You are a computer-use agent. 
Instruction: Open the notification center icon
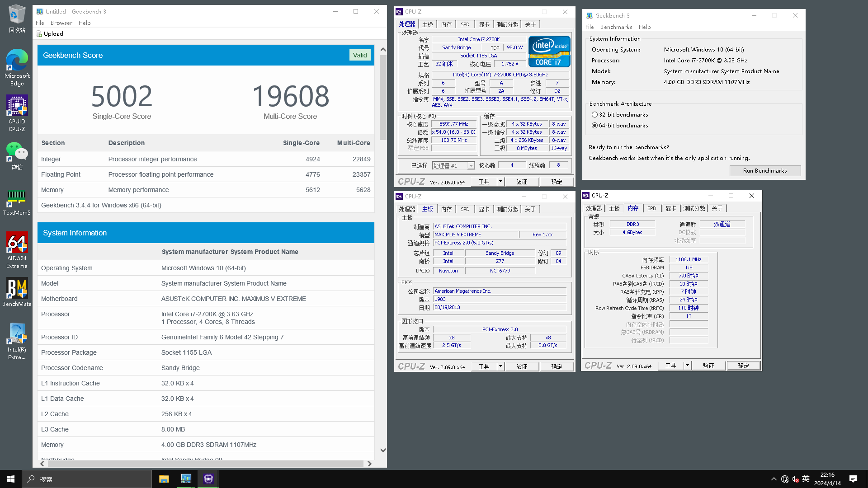point(853,479)
